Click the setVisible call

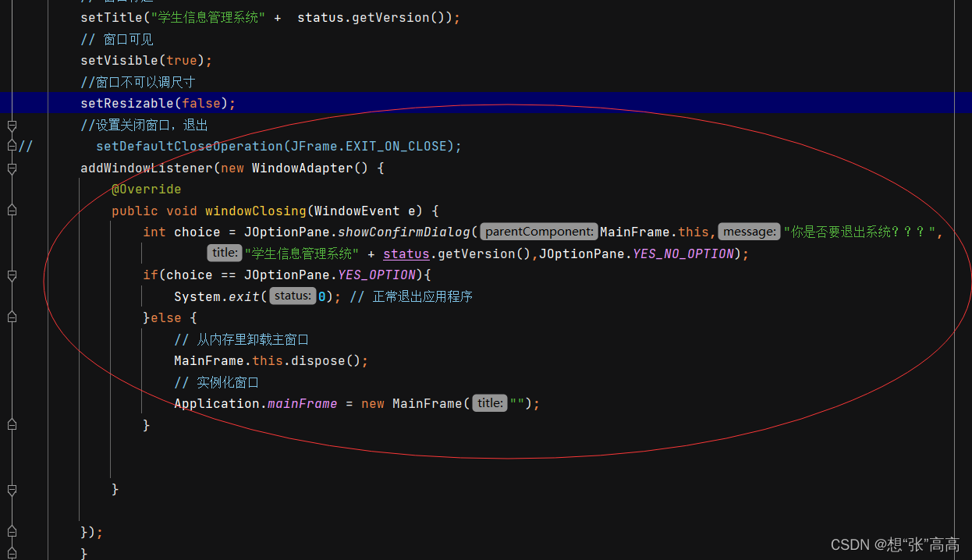point(119,60)
